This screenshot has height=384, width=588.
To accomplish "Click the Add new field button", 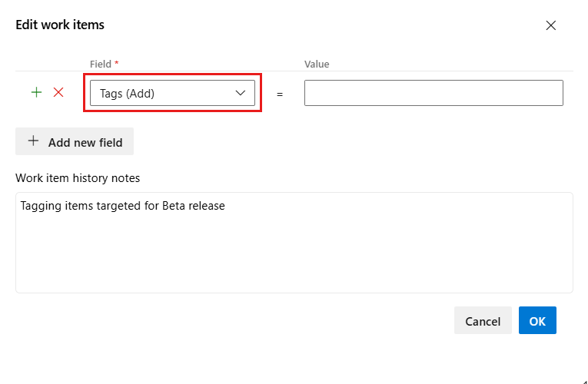I will pos(75,141).
